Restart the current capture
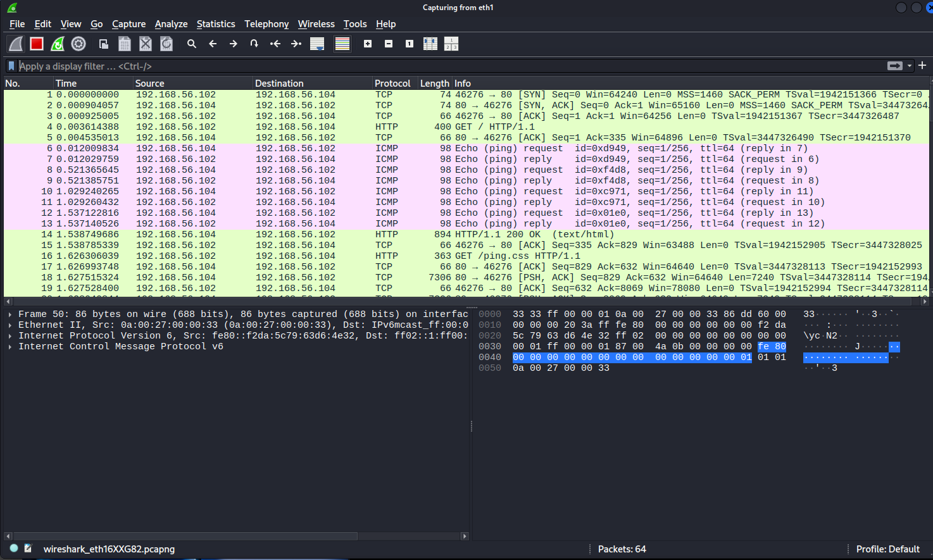933x560 pixels. pos(58,44)
